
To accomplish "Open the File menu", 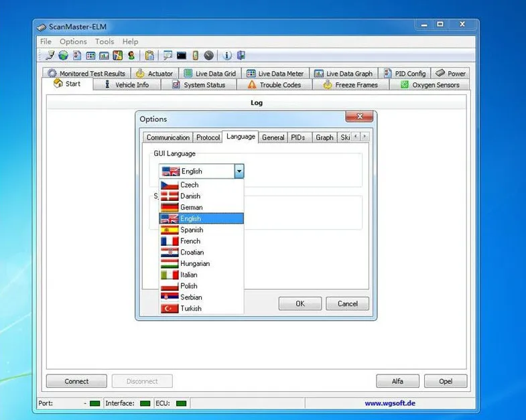I will (46, 42).
